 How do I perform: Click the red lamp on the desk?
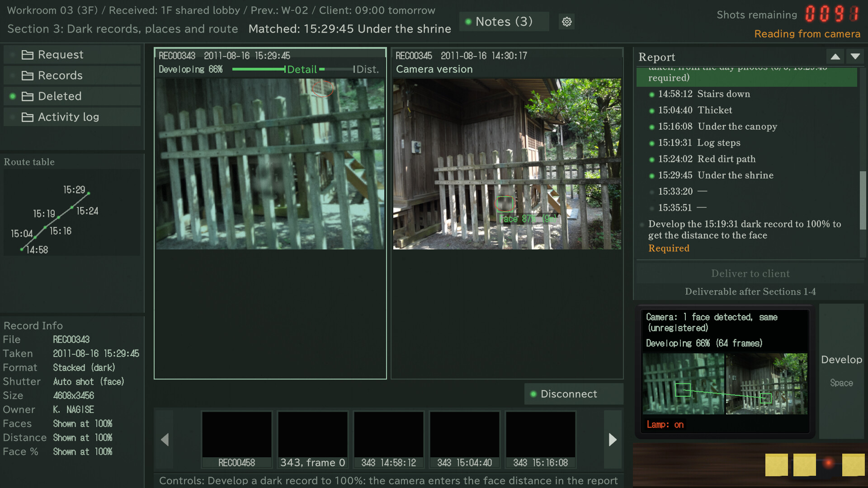point(828,463)
